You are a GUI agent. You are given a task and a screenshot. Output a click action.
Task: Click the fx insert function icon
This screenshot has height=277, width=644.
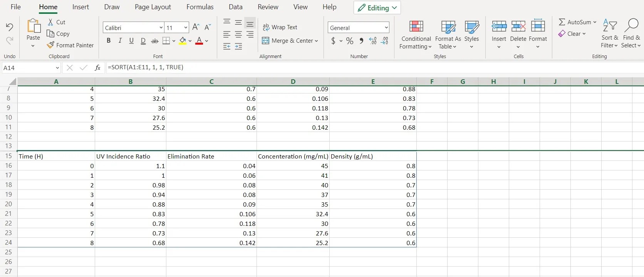(98, 68)
